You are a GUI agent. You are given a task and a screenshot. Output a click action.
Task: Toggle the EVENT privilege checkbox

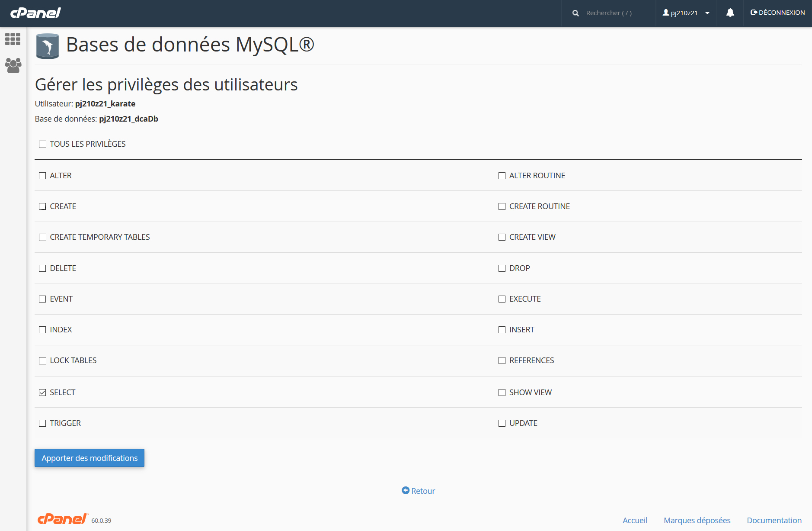(x=42, y=299)
